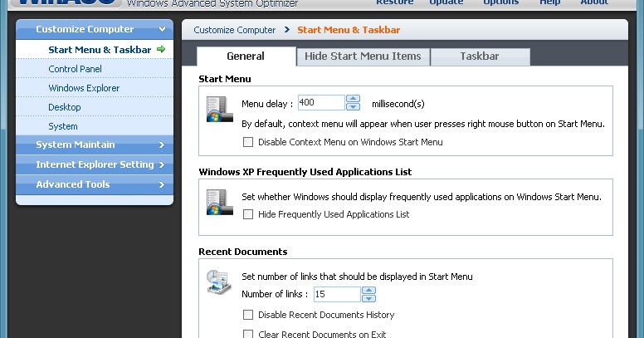This screenshot has width=644, height=338.
Task: Click the Menu delay value field
Action: coord(321,102)
